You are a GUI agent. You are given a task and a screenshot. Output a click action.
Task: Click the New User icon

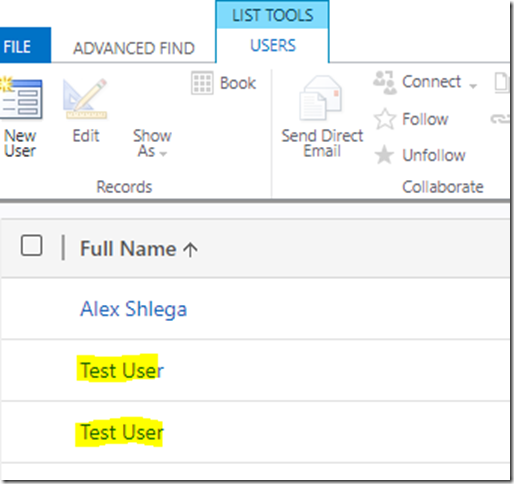(x=21, y=98)
